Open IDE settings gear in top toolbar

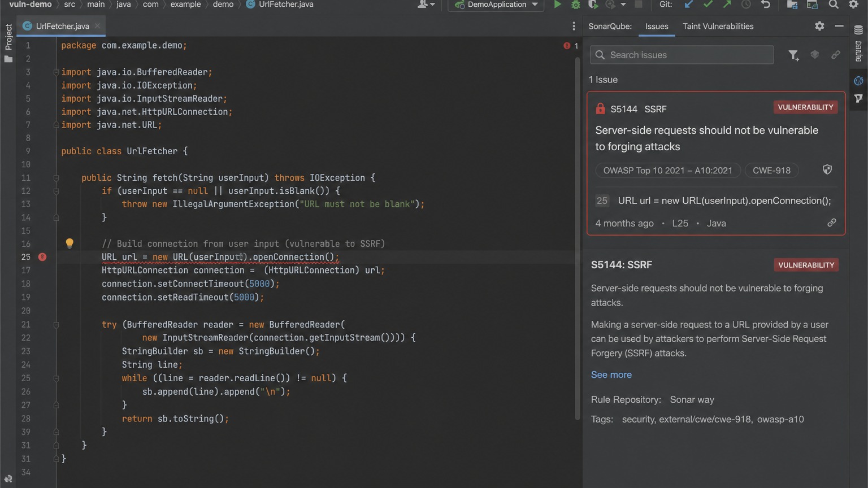click(853, 5)
